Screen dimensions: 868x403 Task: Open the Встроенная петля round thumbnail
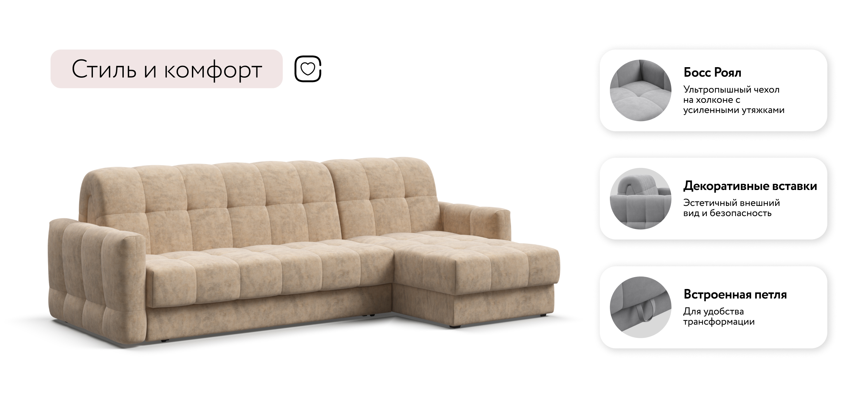pos(640,307)
